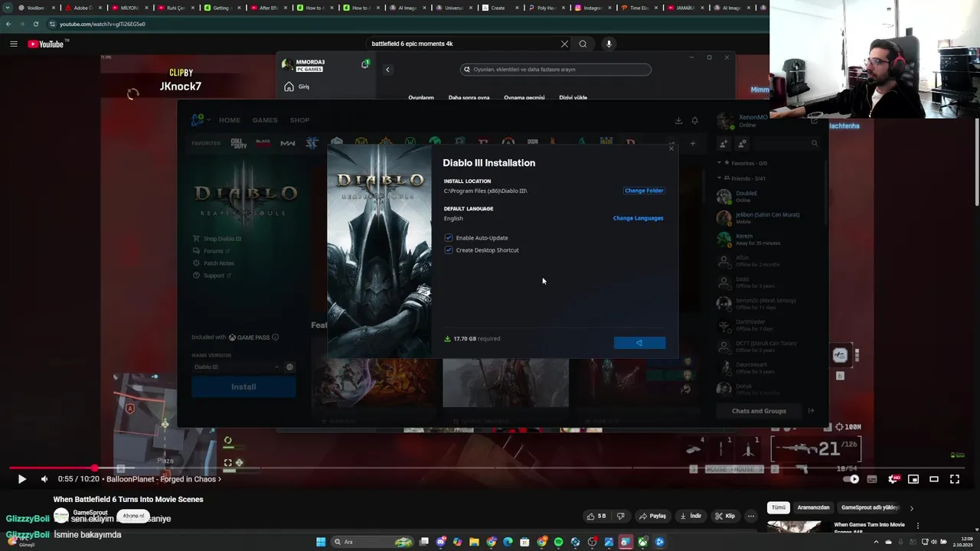Click YouTube search magnifier button

coord(583,44)
